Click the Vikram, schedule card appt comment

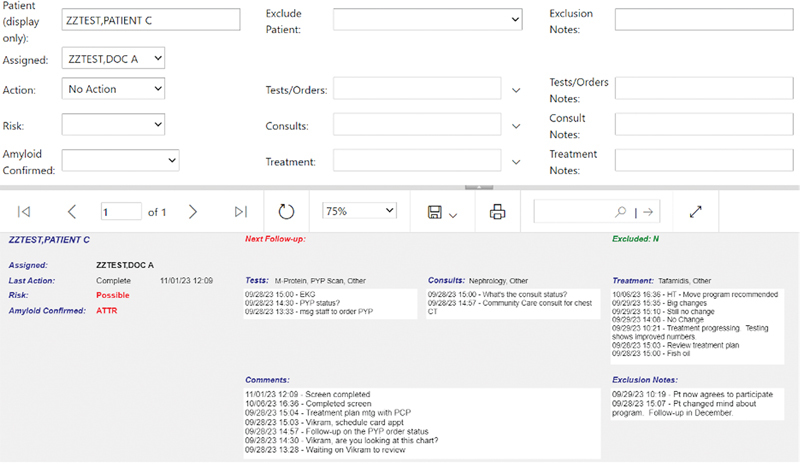[x=324, y=423]
